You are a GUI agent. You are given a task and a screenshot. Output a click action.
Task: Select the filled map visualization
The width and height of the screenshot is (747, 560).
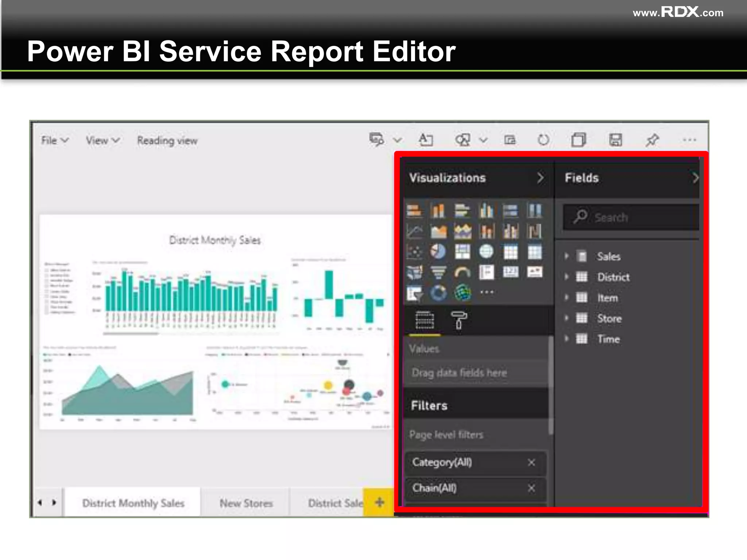[414, 272]
